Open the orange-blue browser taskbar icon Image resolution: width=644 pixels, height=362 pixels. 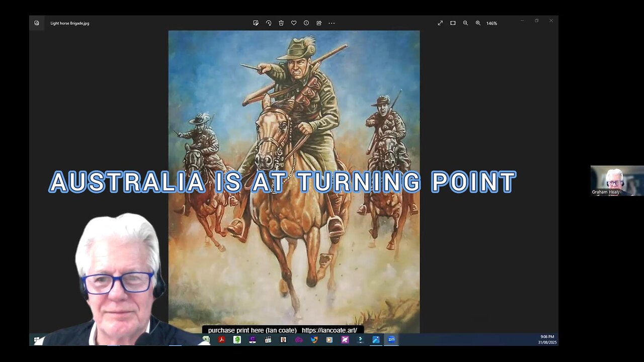tap(314, 340)
